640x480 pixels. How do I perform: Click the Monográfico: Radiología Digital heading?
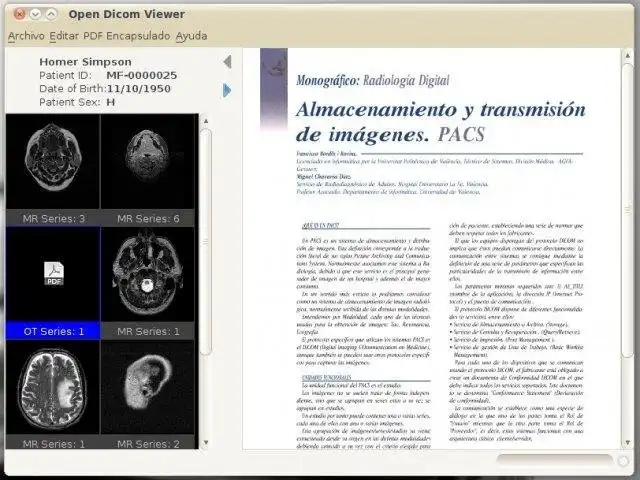tap(373, 80)
